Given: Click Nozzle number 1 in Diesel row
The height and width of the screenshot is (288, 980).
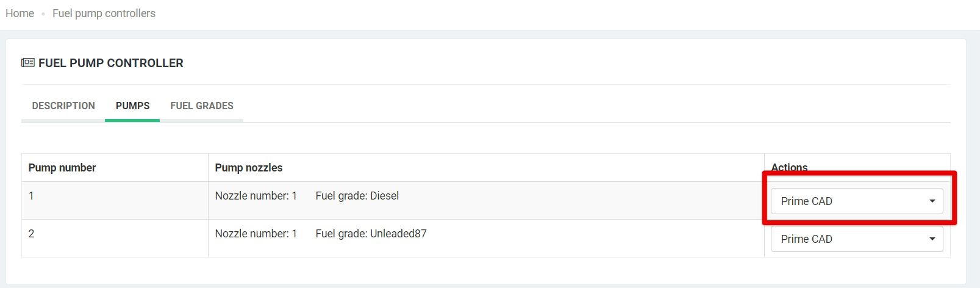Looking at the screenshot, I should pos(256,196).
